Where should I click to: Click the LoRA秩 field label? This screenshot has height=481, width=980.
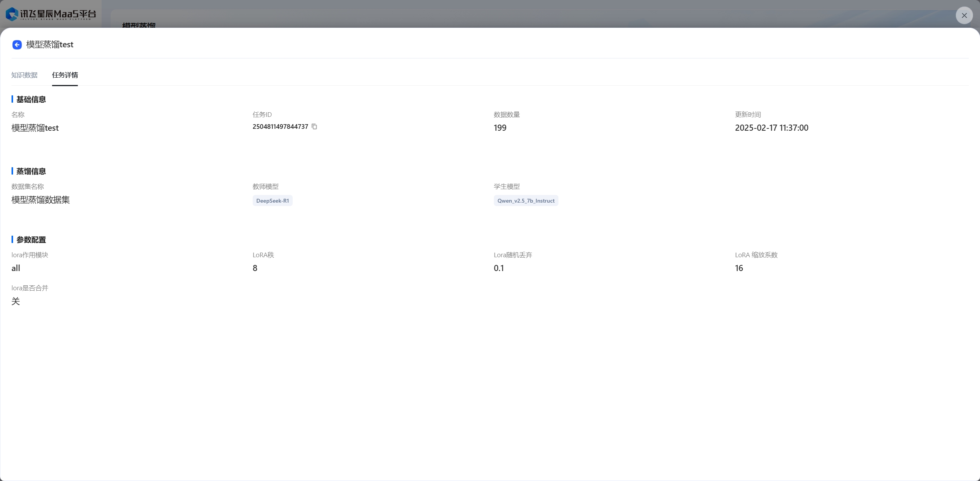point(263,255)
